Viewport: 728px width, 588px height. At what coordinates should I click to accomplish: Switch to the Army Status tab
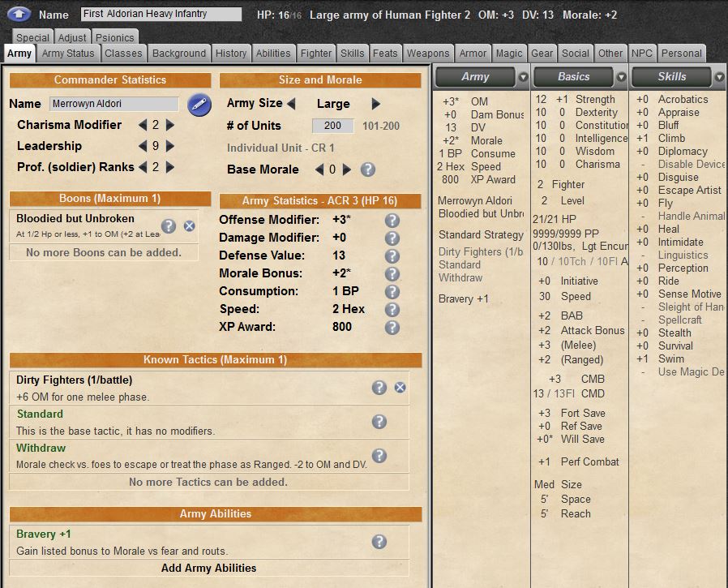(69, 54)
